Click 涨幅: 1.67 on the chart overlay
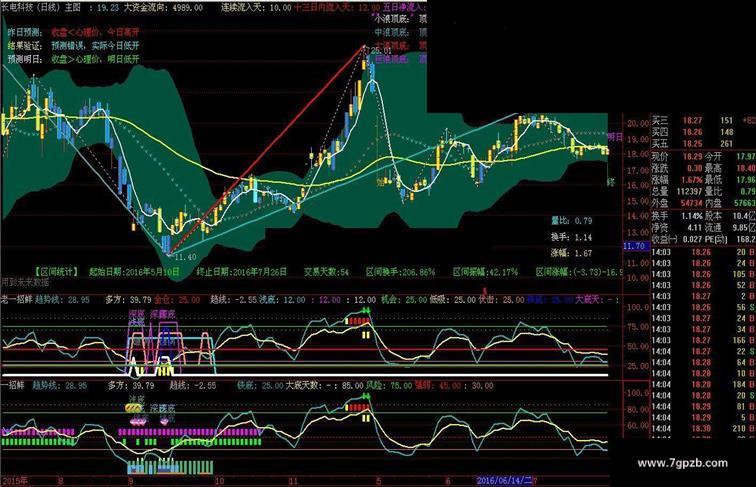Viewport: 756px width, 487px height. 571,253
